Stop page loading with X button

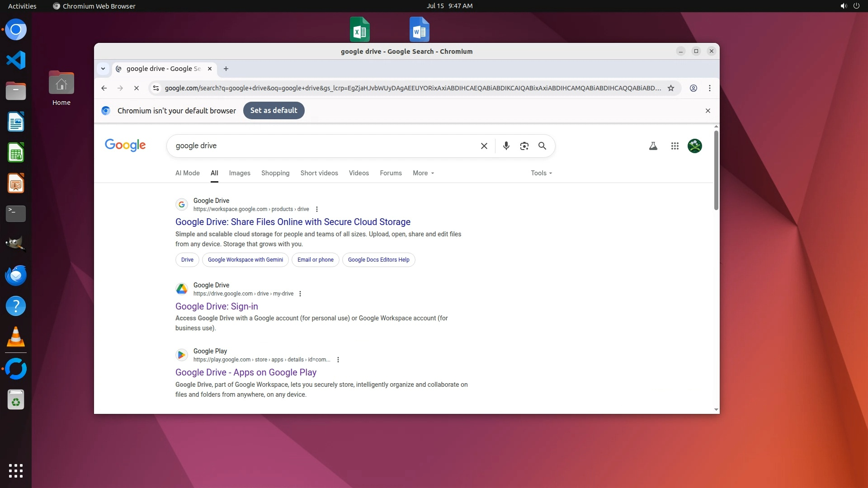(x=136, y=88)
